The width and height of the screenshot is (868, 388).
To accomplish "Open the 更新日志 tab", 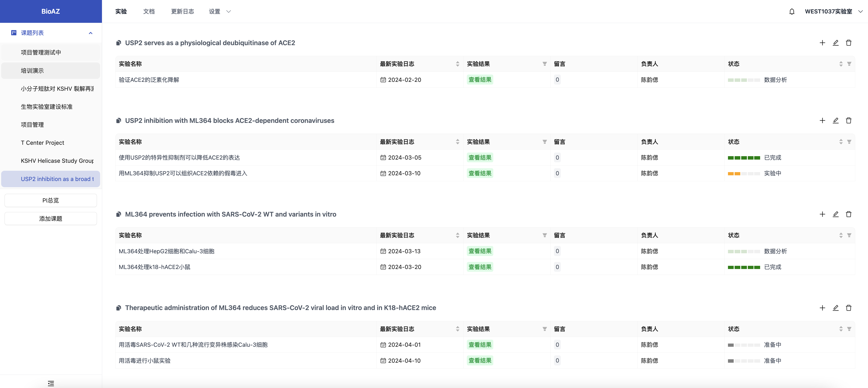I will click(182, 11).
